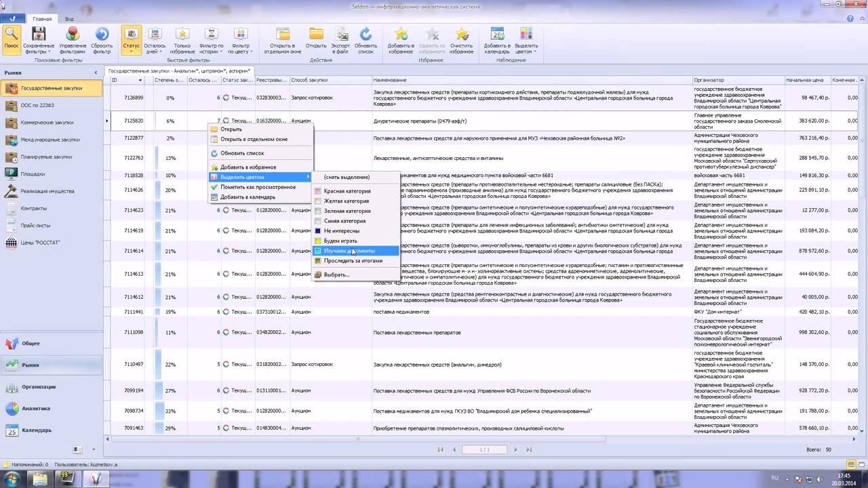Switch to the Календарь section
868x488 pixels.
[x=52, y=430]
